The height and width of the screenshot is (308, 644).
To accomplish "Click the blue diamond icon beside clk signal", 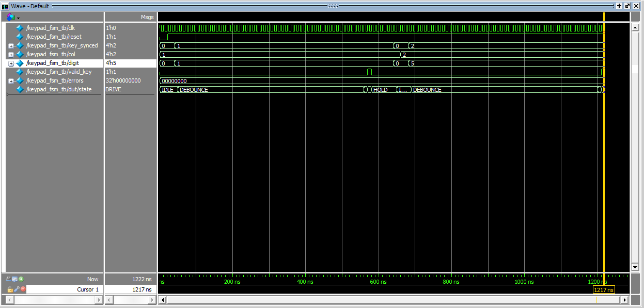I will tap(20, 28).
